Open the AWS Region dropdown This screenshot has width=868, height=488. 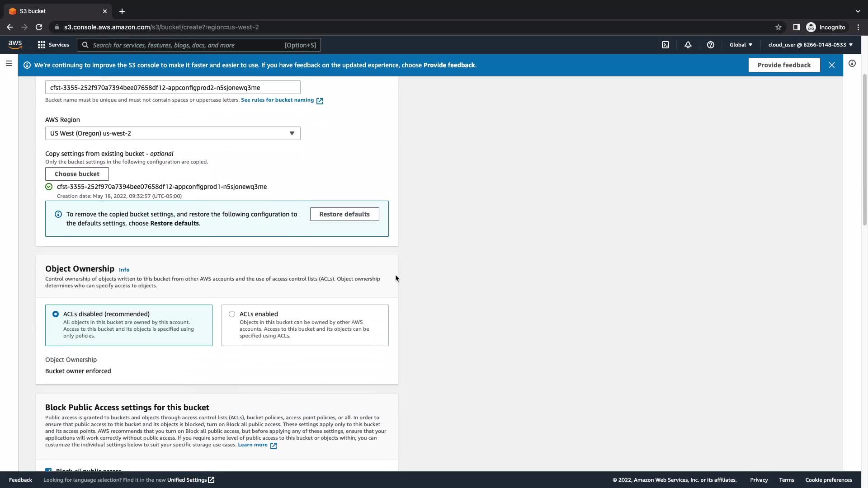click(173, 133)
